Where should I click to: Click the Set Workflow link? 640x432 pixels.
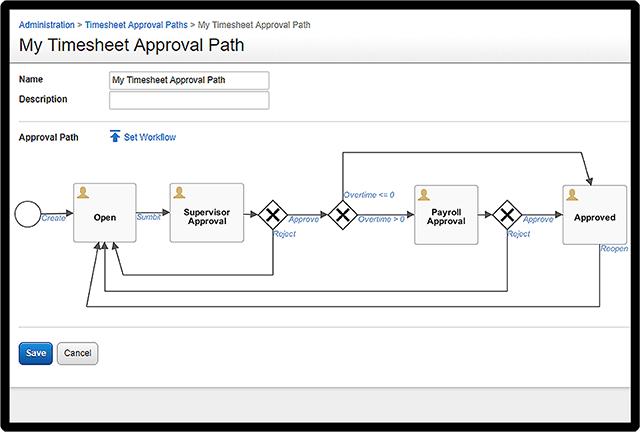coord(150,137)
